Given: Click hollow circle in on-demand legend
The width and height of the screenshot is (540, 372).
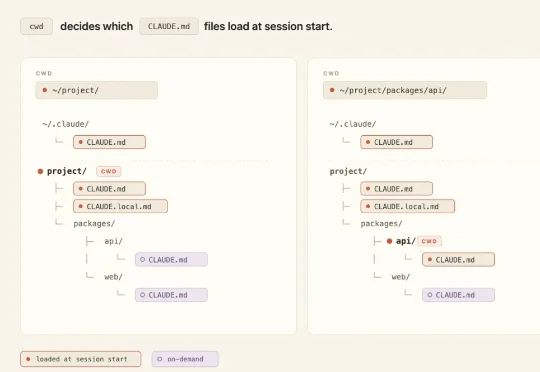Looking at the screenshot, I should (x=160, y=359).
